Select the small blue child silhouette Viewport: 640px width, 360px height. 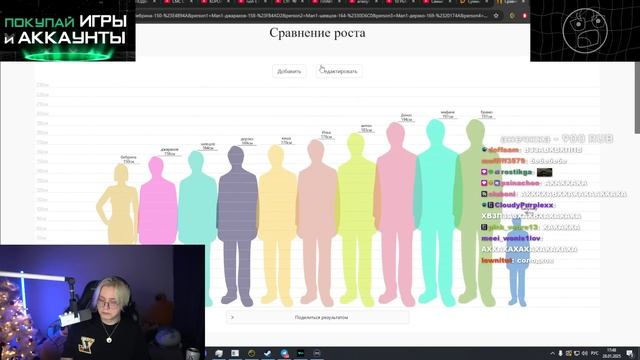pyautogui.click(x=517, y=261)
